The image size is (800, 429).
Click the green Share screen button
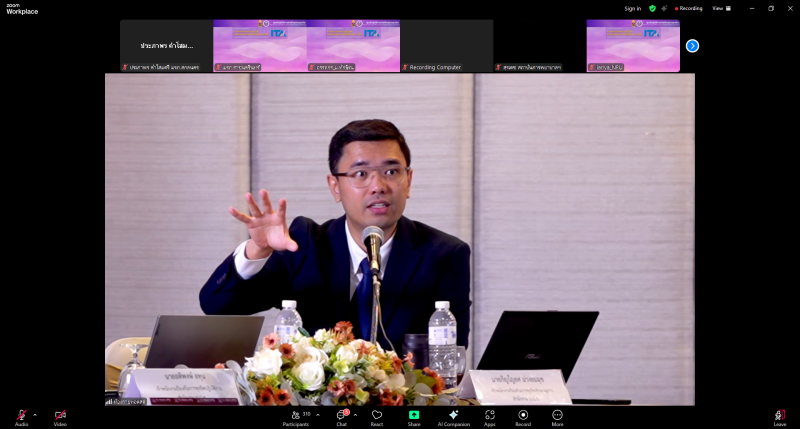414,415
